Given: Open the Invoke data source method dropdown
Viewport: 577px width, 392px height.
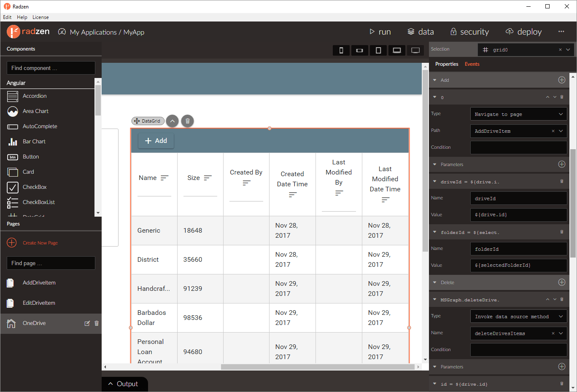Looking at the screenshot, I should (519, 317).
